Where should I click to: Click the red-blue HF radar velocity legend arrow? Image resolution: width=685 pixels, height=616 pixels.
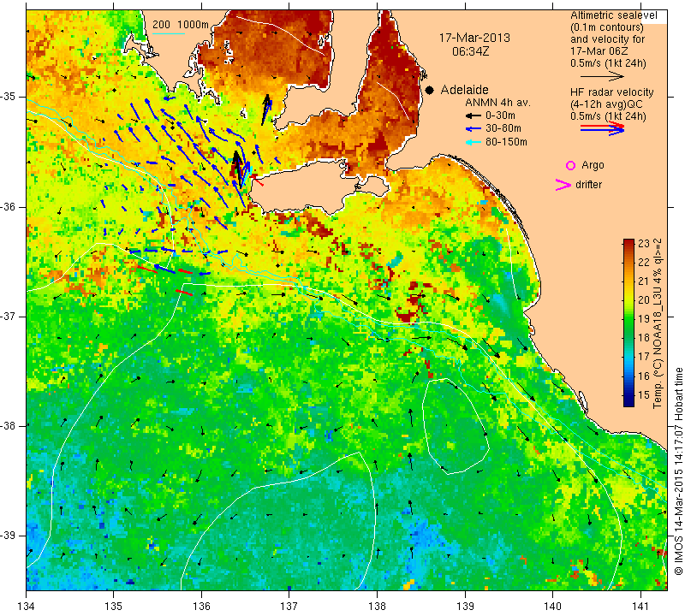click(602, 128)
